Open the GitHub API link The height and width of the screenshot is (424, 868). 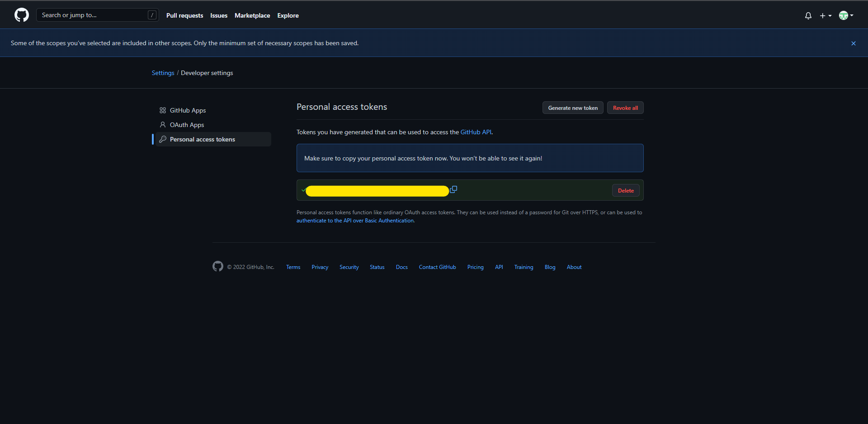476,132
